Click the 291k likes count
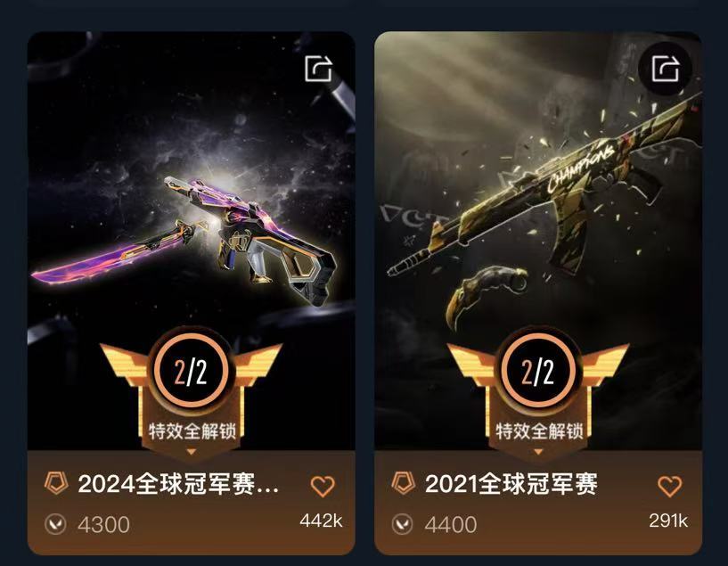 668,521
